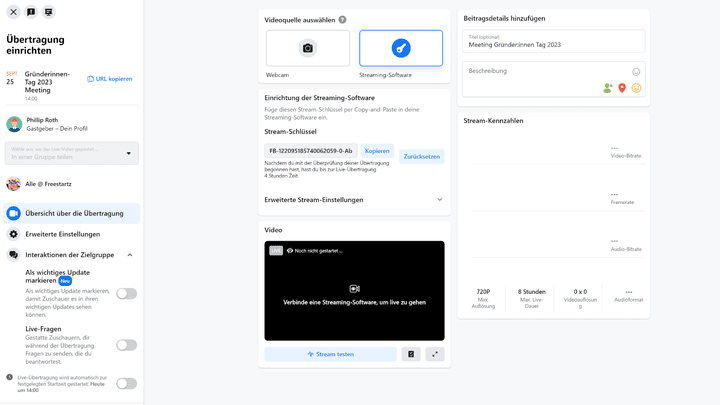Viewport: 720px width, 405px height.
Task: Click the help question mark beside Videoquelle auswählen
Action: [342, 20]
